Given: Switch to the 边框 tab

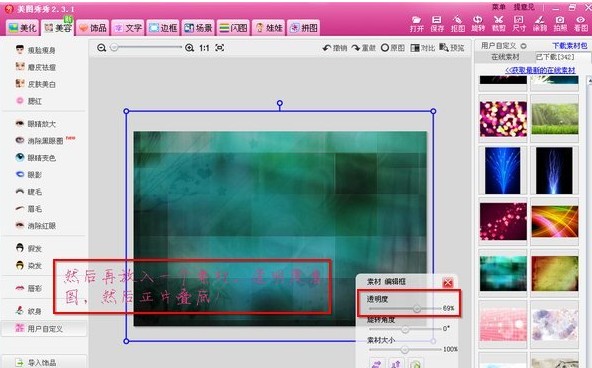Looking at the screenshot, I should [163, 28].
